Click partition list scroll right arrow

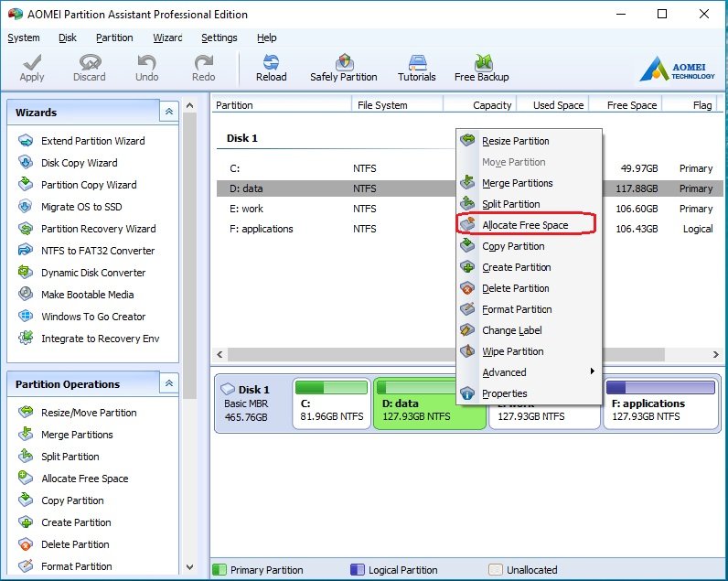pyautogui.click(x=715, y=354)
